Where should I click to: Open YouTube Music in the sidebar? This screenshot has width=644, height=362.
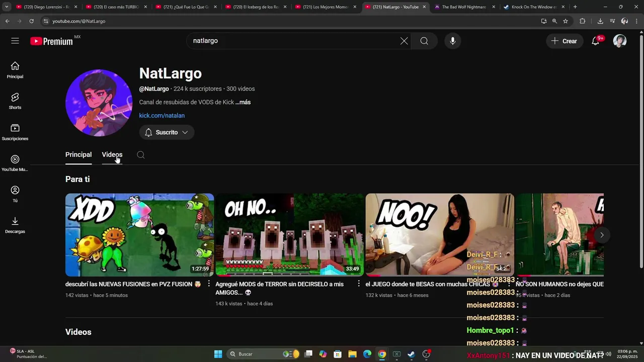coord(15,163)
